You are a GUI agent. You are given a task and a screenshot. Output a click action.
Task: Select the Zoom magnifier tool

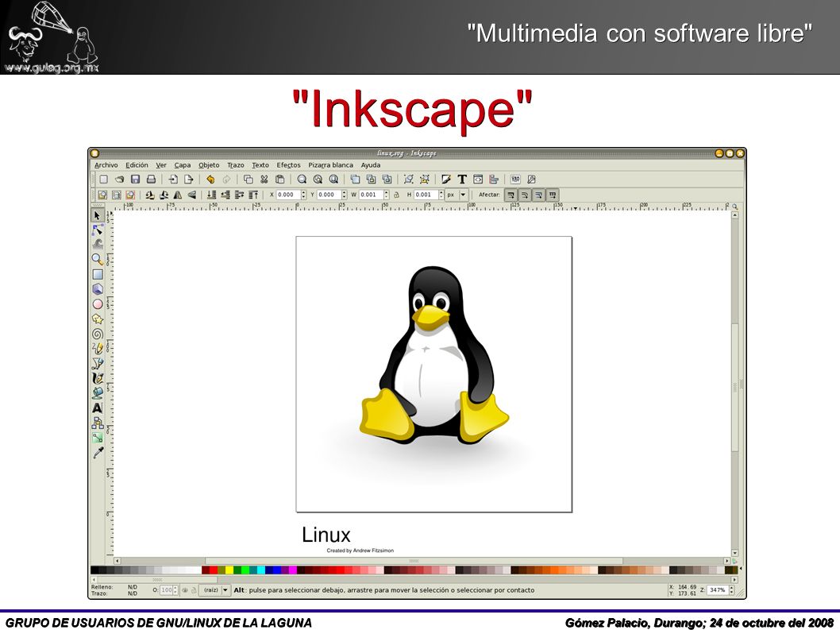tap(97, 260)
